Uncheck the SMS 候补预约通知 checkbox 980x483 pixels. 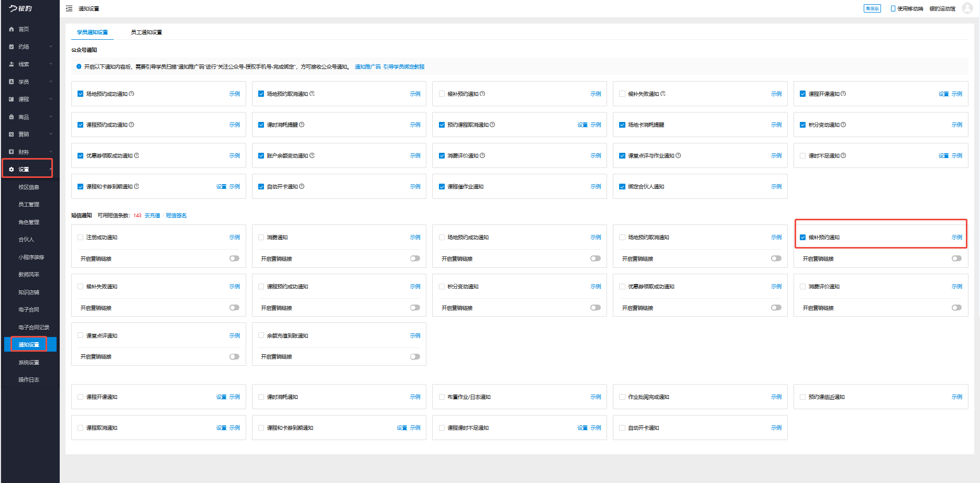click(x=802, y=238)
